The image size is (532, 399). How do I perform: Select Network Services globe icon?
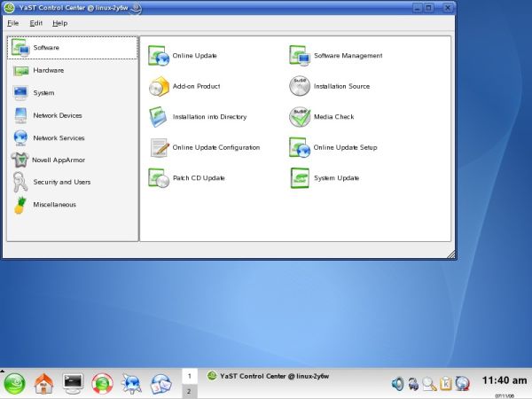(x=20, y=137)
